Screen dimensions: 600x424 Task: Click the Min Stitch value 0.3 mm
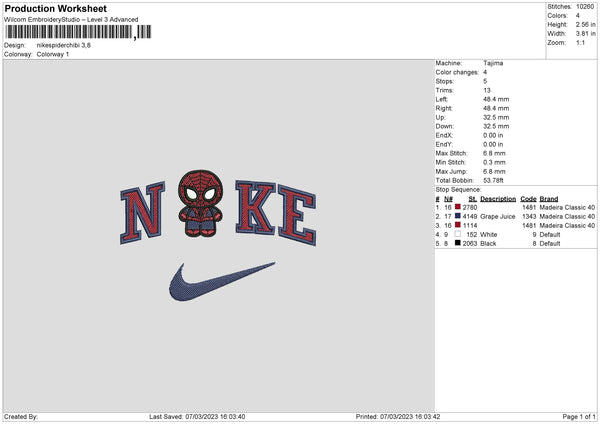494,162
